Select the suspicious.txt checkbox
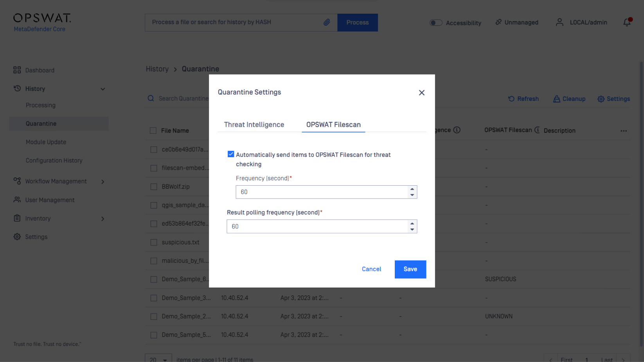Screen dimensions: 644x362 (x=154, y=242)
